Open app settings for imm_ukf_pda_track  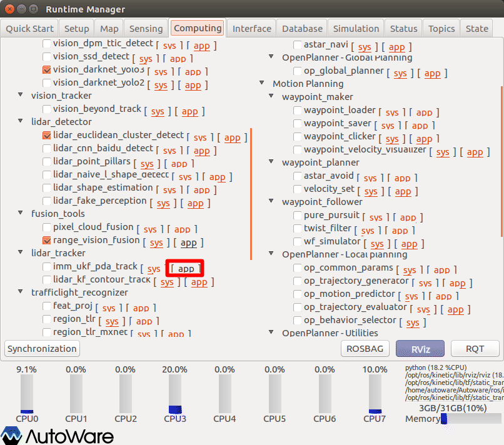(186, 269)
